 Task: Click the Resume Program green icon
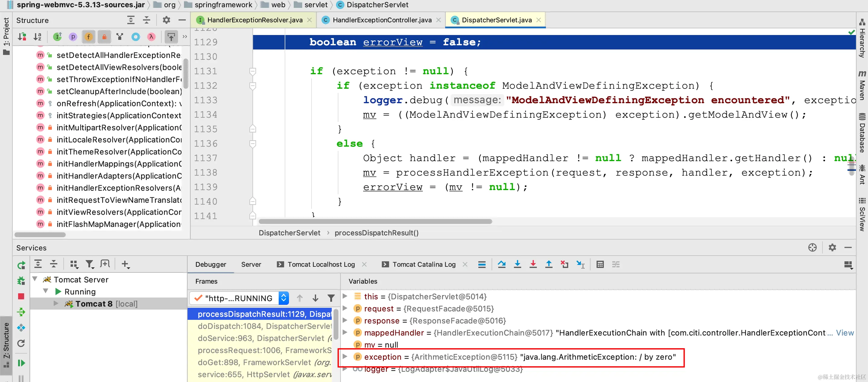coord(21,363)
